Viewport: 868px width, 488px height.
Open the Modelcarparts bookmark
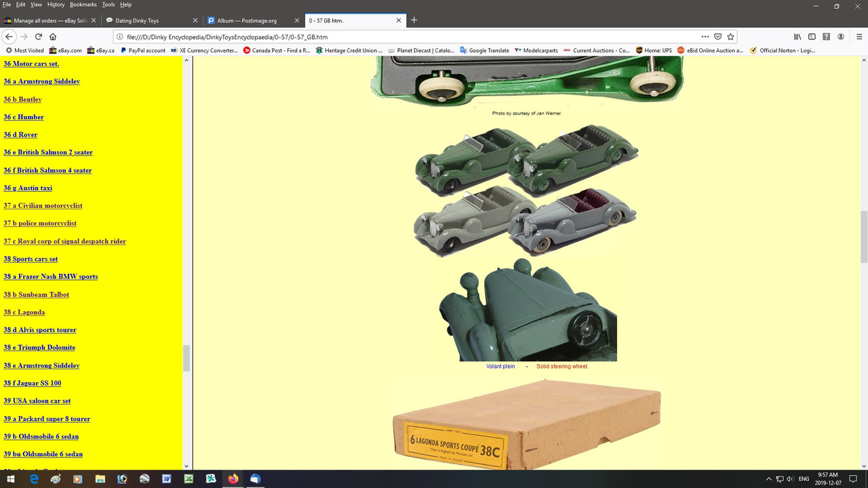pyautogui.click(x=536, y=50)
